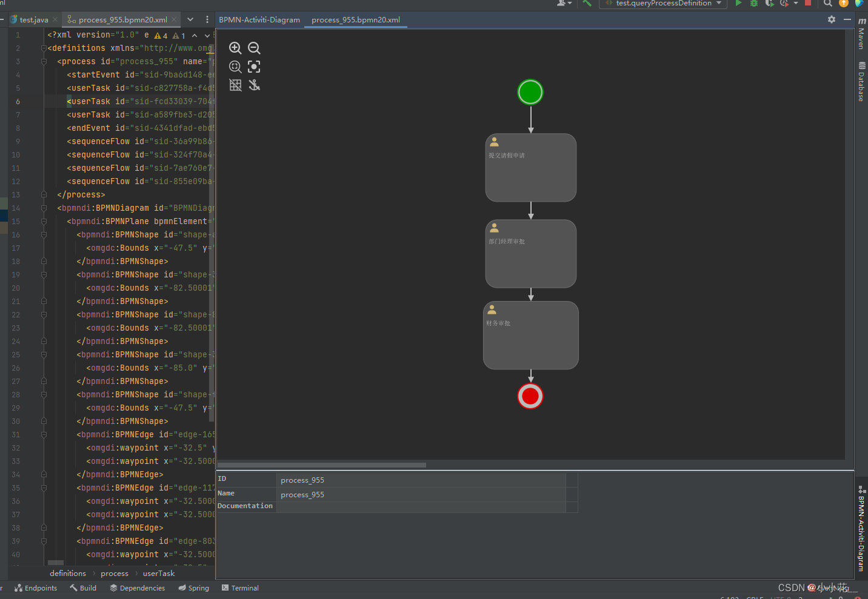
Task: Open Spring tool window
Action: click(193, 588)
